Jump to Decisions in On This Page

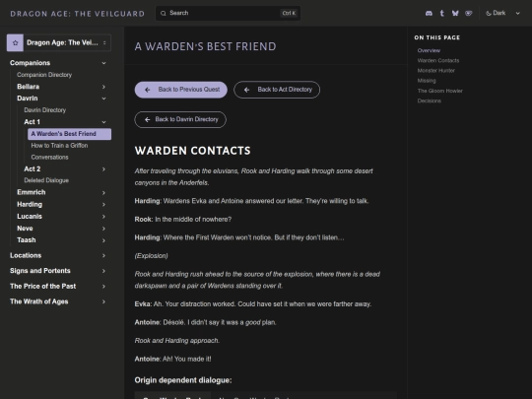coord(430,100)
